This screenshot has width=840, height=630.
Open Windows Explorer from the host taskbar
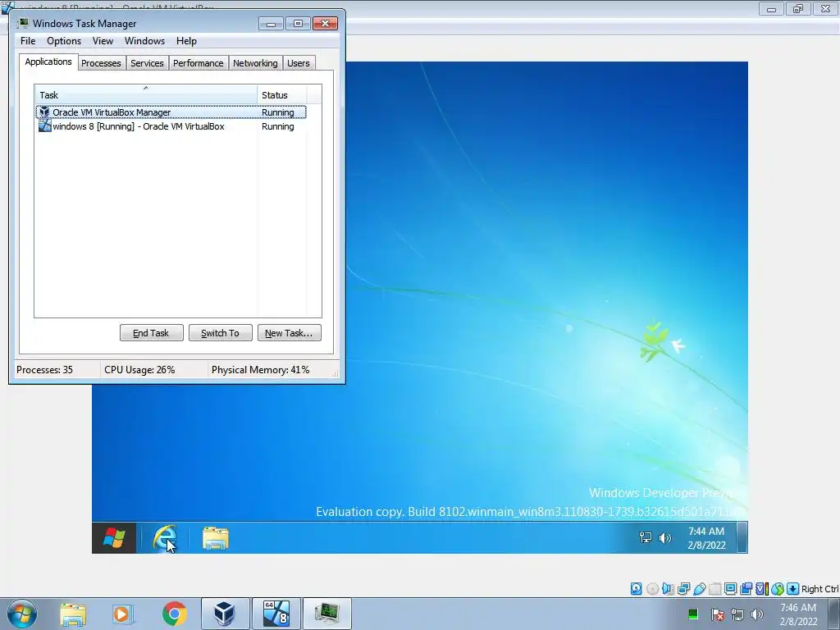click(x=73, y=614)
